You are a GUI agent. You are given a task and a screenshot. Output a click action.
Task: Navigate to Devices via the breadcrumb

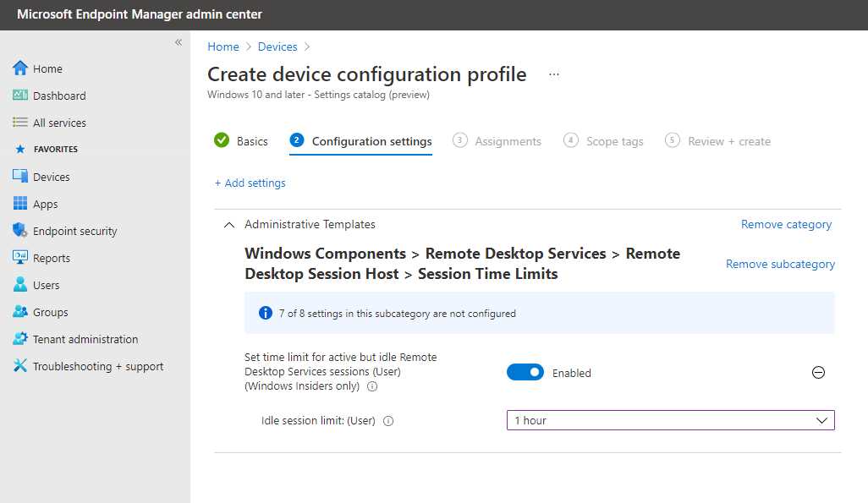coord(277,46)
